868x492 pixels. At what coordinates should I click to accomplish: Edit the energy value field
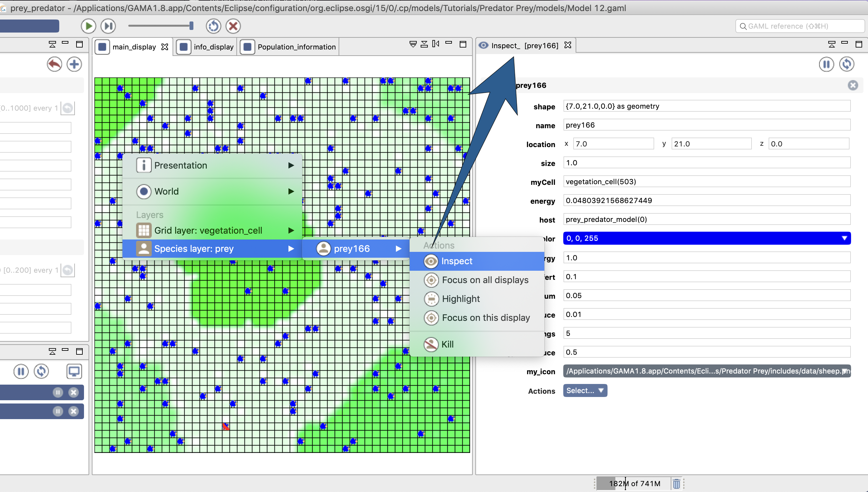(x=707, y=201)
